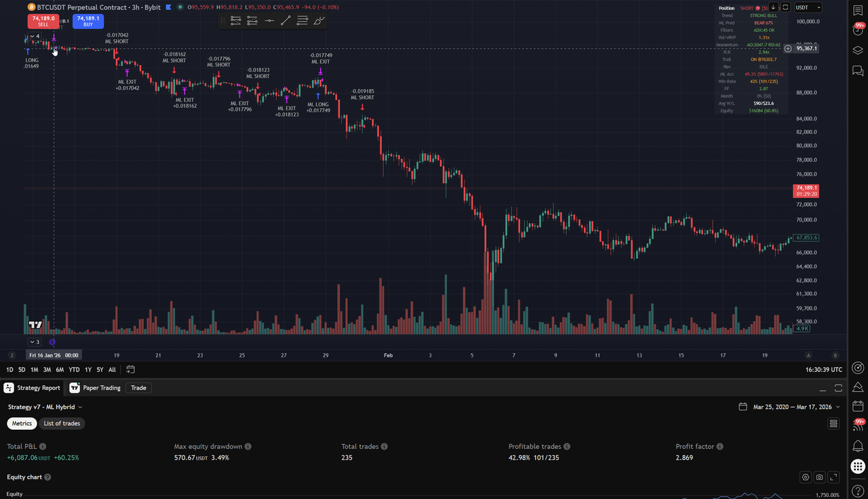Maximize the Strategy Report panel
Screen dimensions: 868x499
[x=838, y=387]
